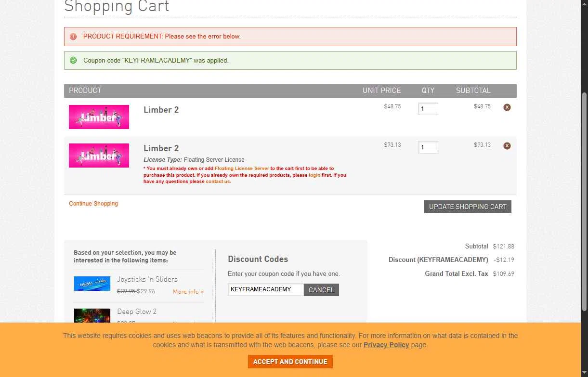The height and width of the screenshot is (377, 588).
Task: Click the red error icon in alert
Action: coord(73,37)
